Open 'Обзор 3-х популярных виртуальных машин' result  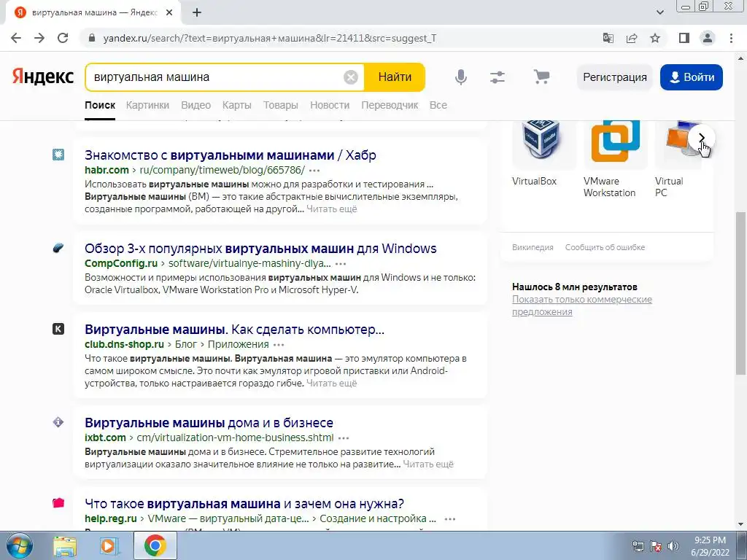[x=260, y=249]
